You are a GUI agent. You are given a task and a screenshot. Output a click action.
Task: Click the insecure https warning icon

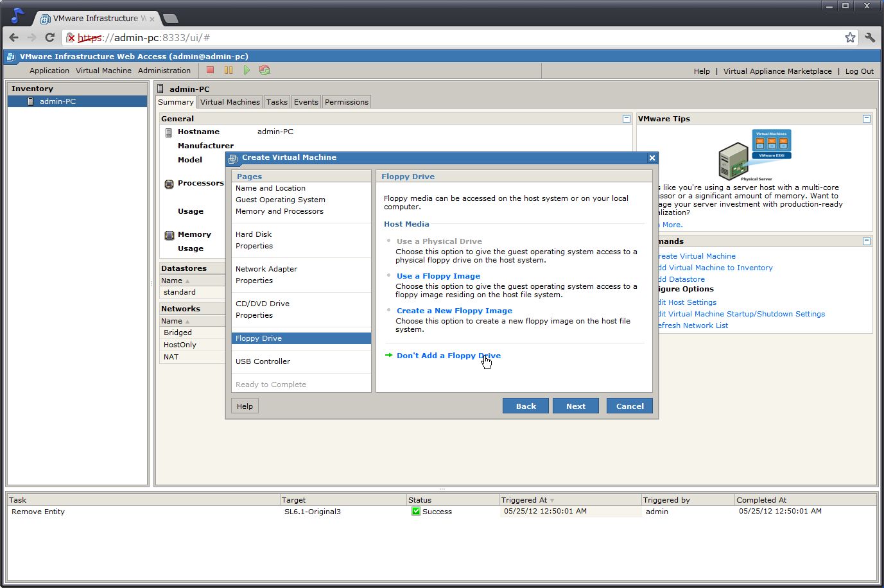click(71, 38)
